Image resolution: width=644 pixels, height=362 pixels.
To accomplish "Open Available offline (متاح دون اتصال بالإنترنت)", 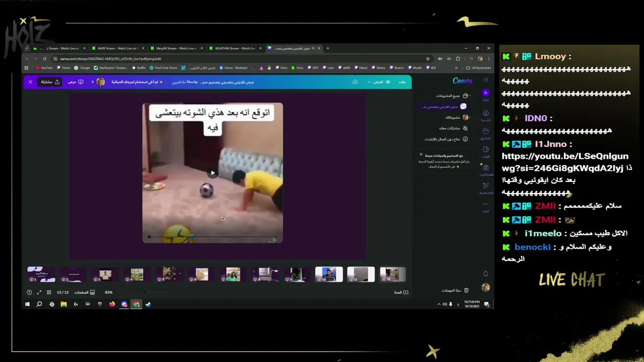I will tap(446, 139).
